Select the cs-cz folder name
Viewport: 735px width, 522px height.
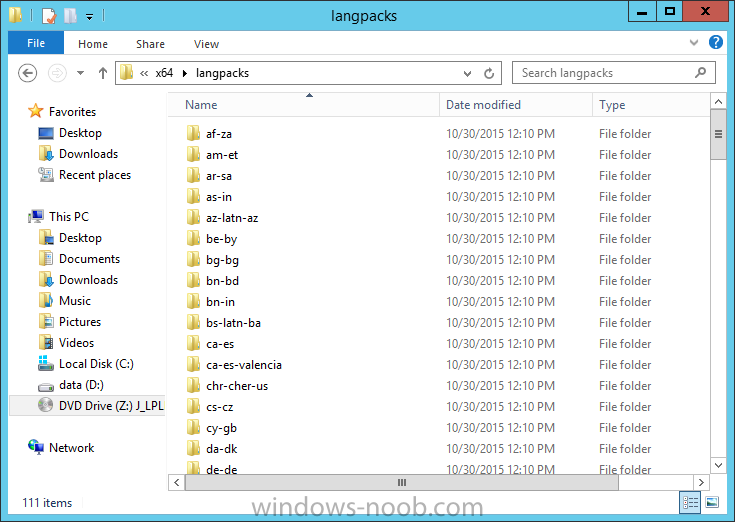(219, 407)
